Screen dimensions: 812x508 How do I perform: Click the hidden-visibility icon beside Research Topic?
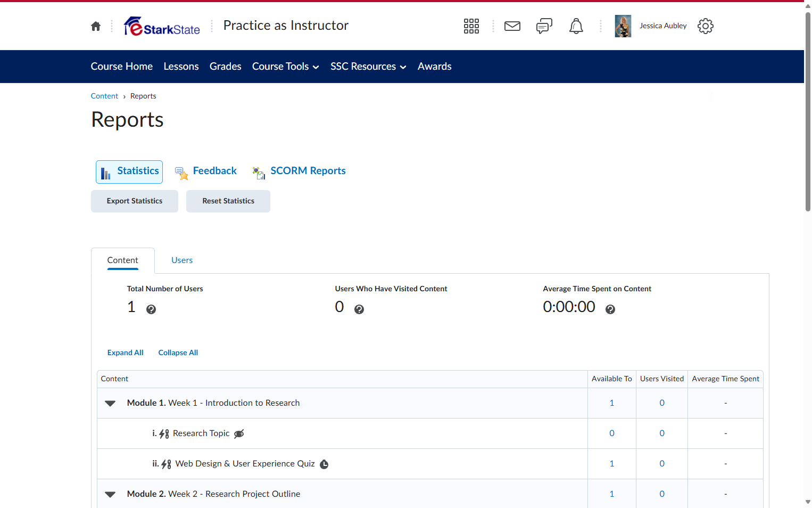(239, 434)
